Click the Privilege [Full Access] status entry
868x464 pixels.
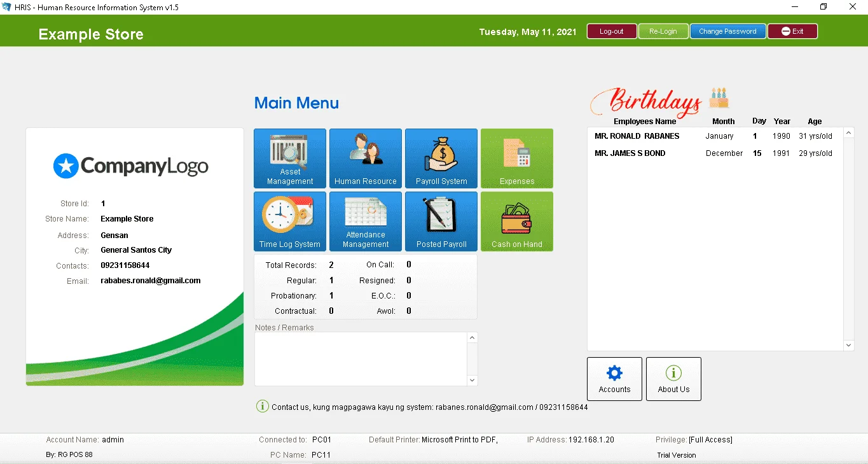(x=694, y=440)
